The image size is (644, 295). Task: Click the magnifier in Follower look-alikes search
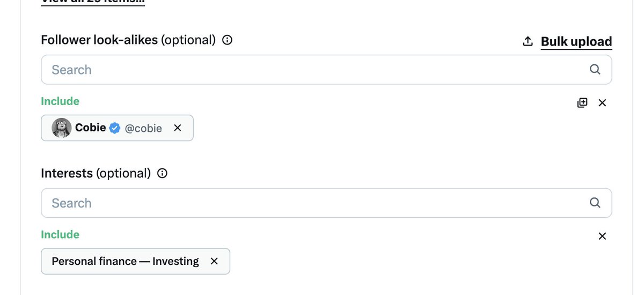pos(595,69)
